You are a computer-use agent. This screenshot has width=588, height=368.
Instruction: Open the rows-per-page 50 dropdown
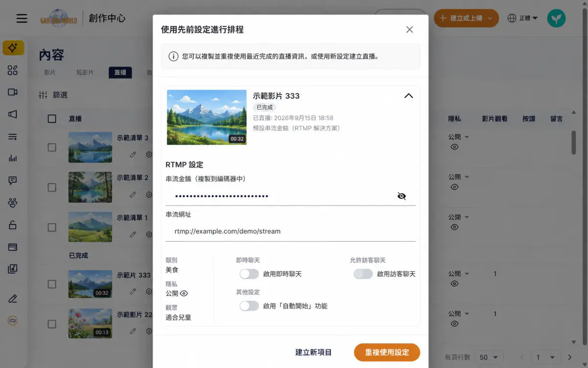[x=490, y=357]
